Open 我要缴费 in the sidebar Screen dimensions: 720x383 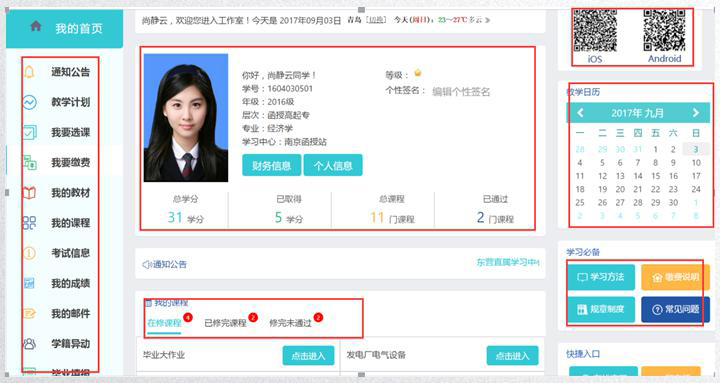click(70, 162)
